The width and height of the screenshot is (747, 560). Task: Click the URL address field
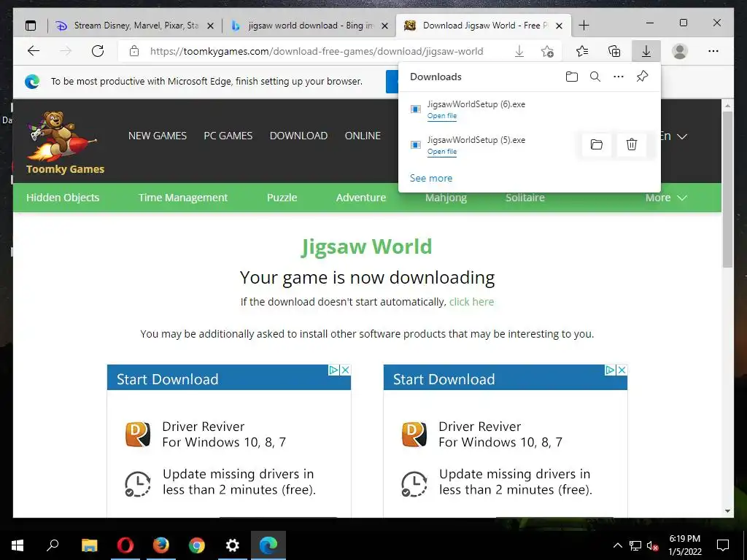pyautogui.click(x=317, y=51)
